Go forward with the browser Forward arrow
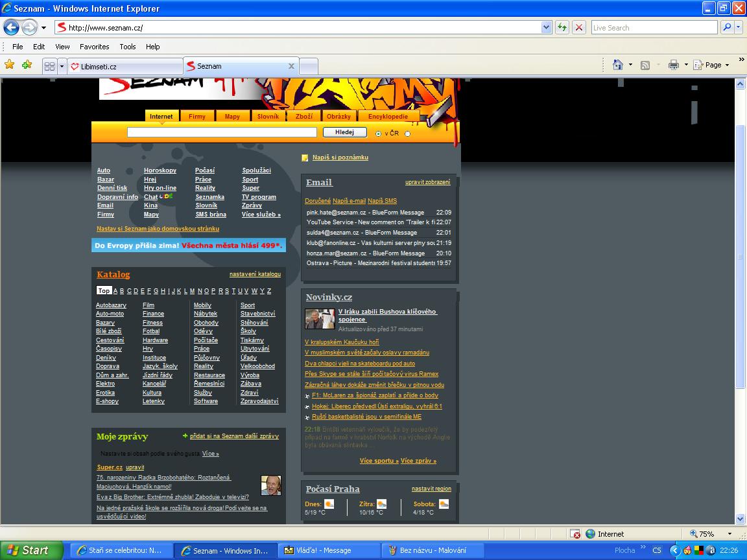This screenshot has height=560, width=747. [x=30, y=28]
